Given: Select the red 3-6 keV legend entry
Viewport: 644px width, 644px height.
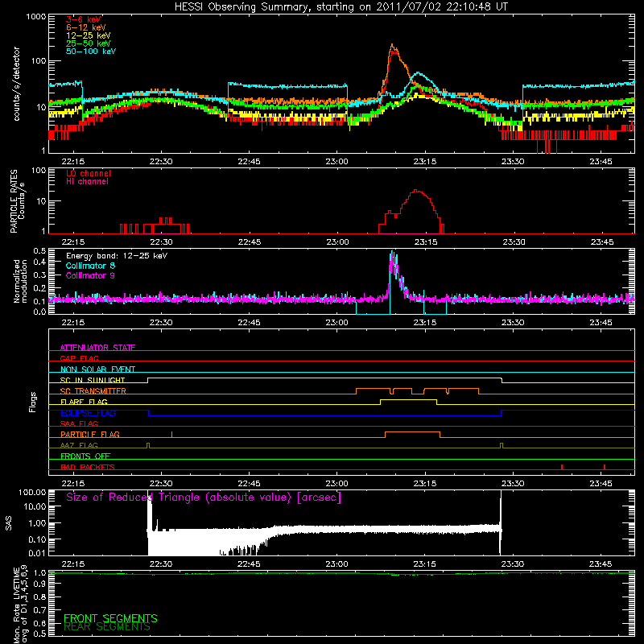Looking at the screenshot, I should tap(84, 19).
